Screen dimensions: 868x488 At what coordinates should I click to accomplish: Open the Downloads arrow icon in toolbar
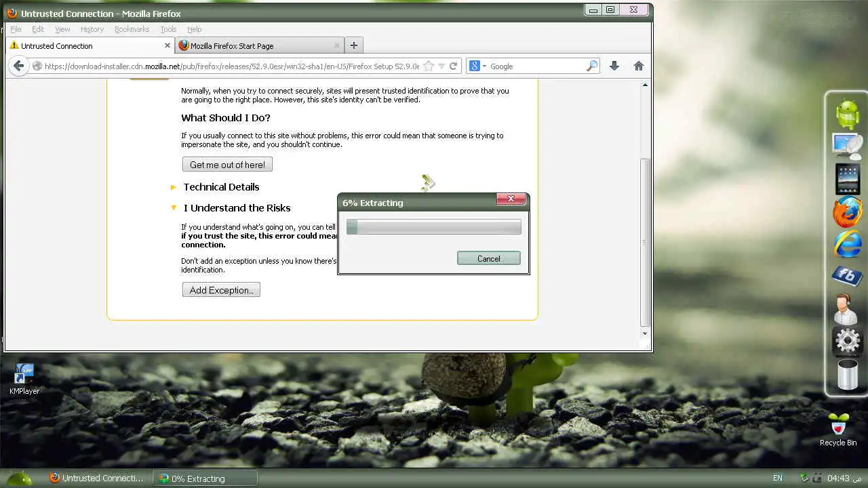(x=614, y=66)
